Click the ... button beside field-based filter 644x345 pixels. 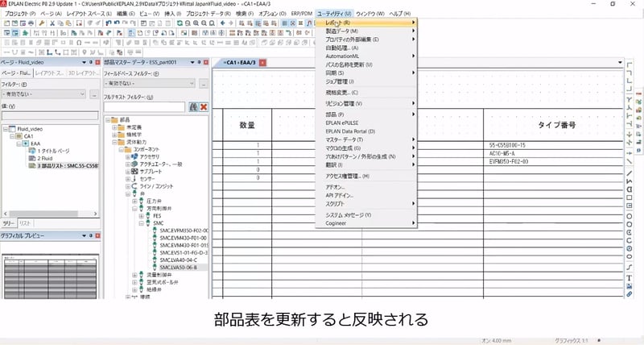pos(204,84)
